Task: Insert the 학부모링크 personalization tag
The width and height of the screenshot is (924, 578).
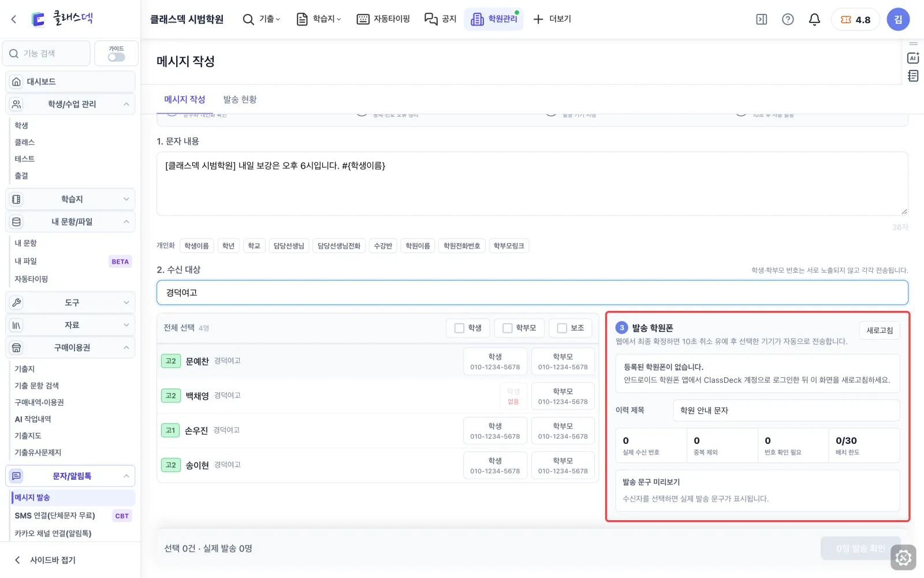Action: tap(509, 246)
